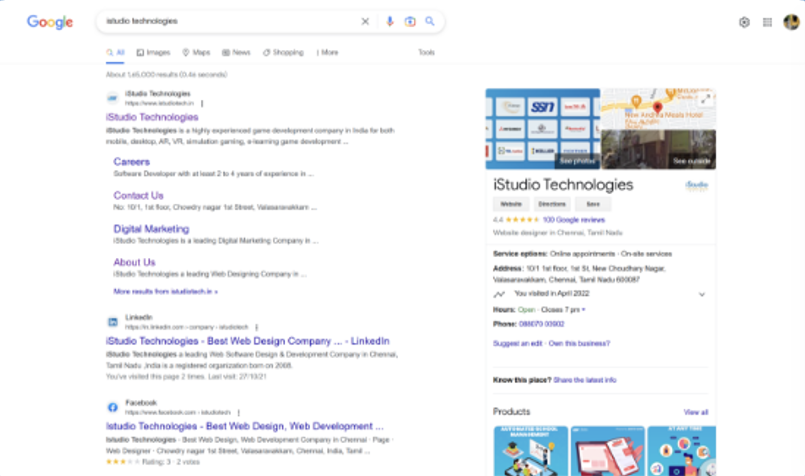Open the 100 Google reviews link
805x476 pixels.
point(573,220)
